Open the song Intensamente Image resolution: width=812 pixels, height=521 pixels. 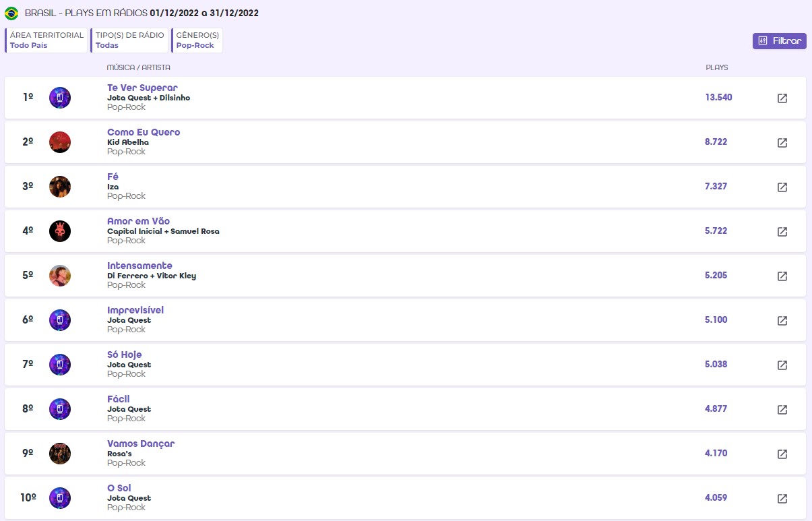[139, 266]
